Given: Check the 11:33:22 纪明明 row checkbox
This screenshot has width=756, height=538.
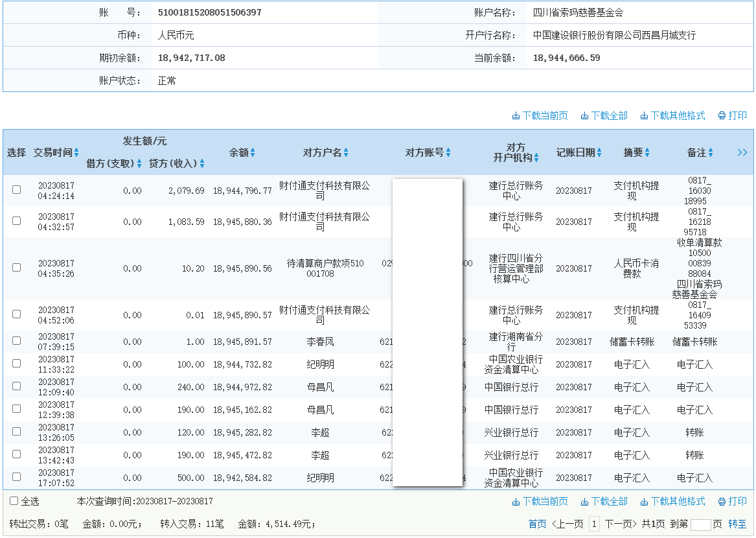Looking at the screenshot, I should pyautogui.click(x=16, y=364).
